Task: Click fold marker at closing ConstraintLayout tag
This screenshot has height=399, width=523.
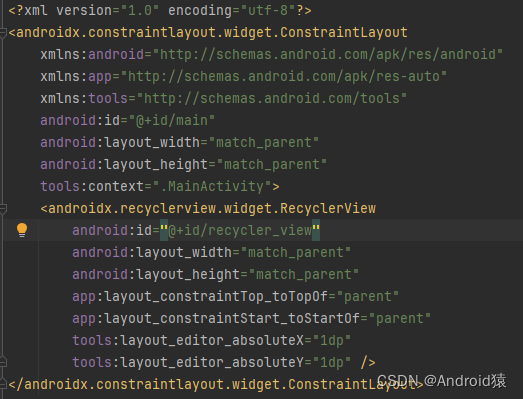Action: click(x=3, y=384)
